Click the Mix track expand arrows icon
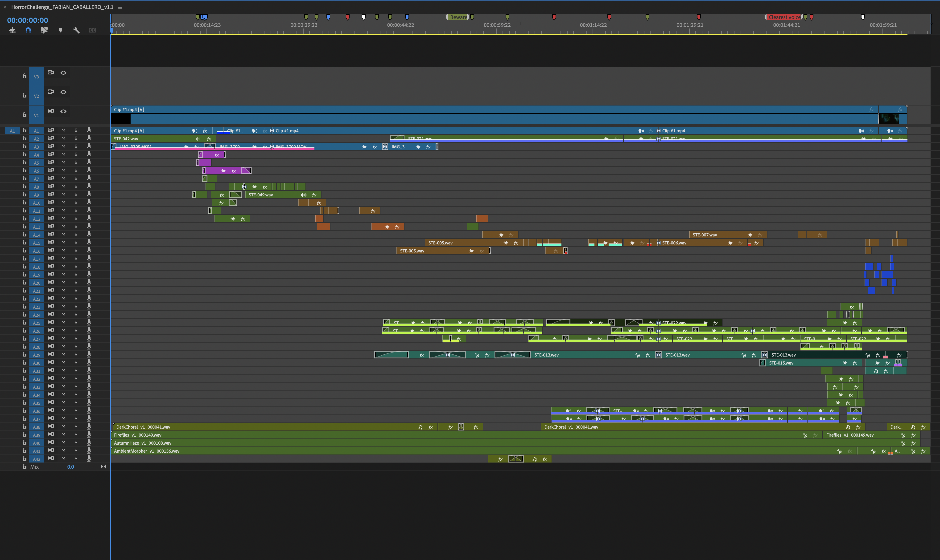This screenshot has height=560, width=940. [x=103, y=467]
